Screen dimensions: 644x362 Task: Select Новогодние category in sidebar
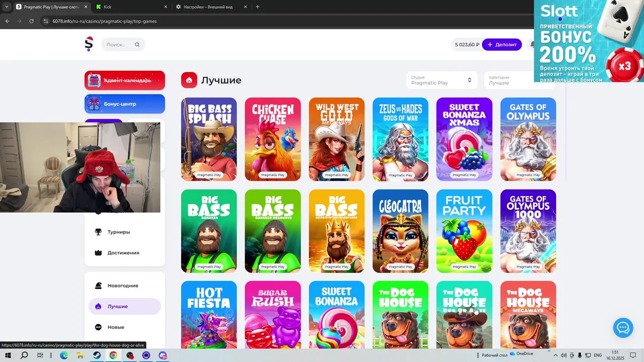tap(124, 286)
